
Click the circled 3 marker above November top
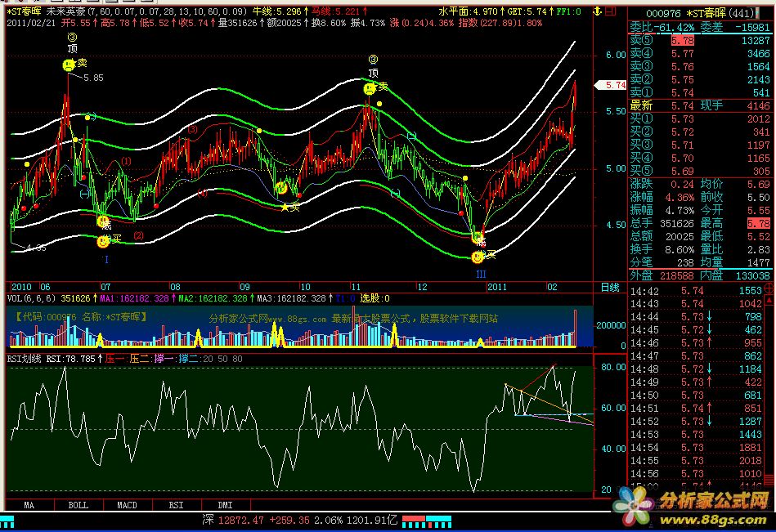tap(373, 60)
